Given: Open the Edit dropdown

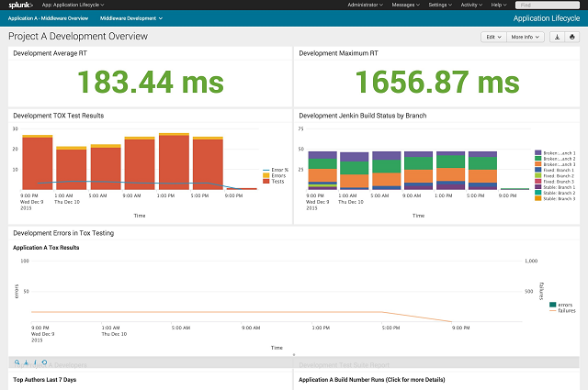Looking at the screenshot, I should pos(493,37).
